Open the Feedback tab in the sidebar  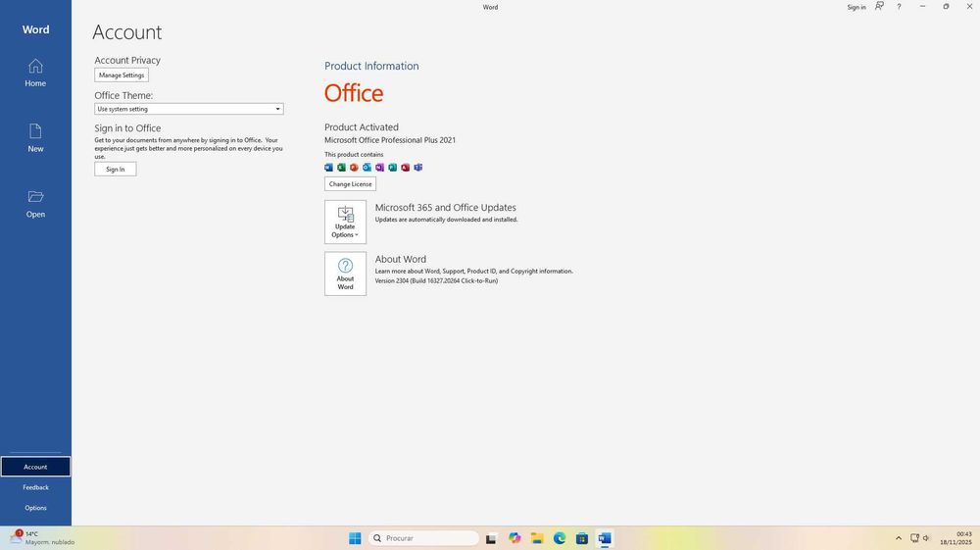pos(35,487)
